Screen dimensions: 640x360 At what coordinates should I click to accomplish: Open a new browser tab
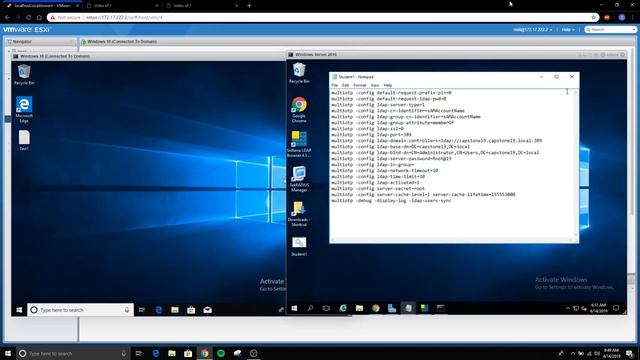click(249, 6)
